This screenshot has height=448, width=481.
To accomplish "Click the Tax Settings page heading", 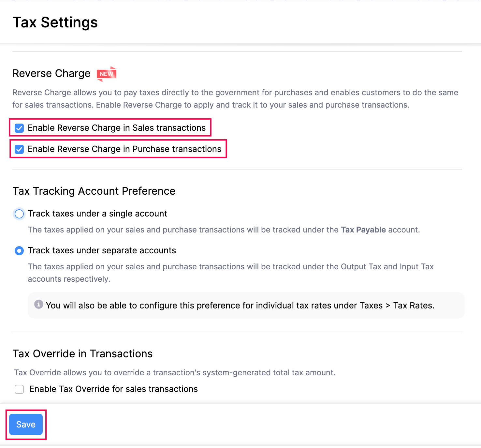I will click(55, 22).
